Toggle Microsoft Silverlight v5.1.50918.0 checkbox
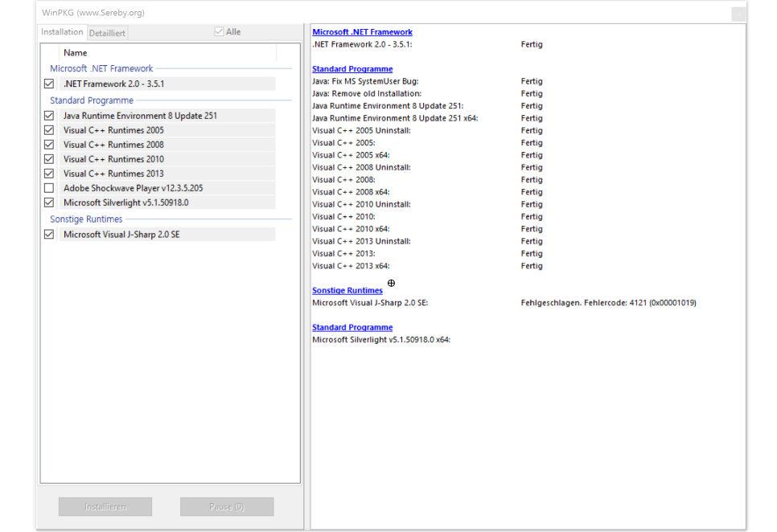Screen dimensions: 777x532 coord(48,203)
